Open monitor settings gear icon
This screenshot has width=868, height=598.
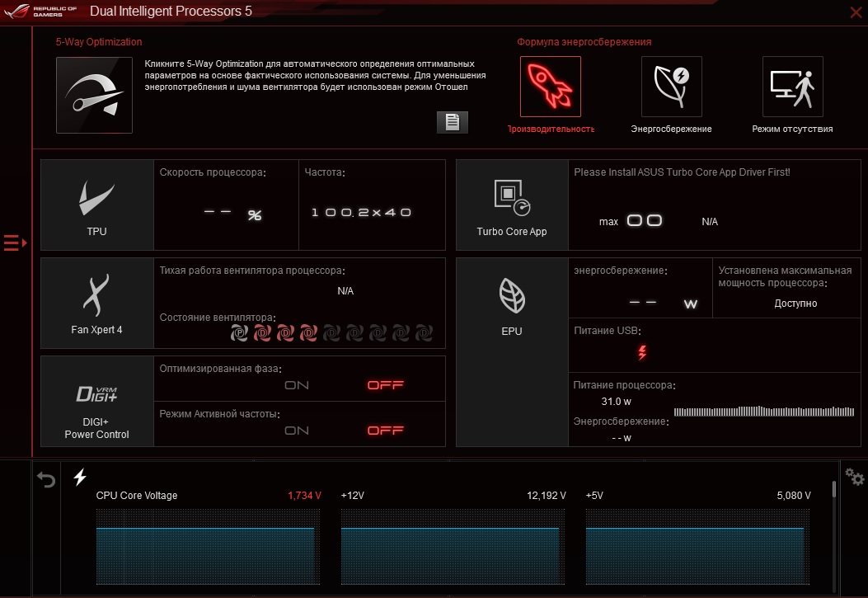(x=854, y=476)
